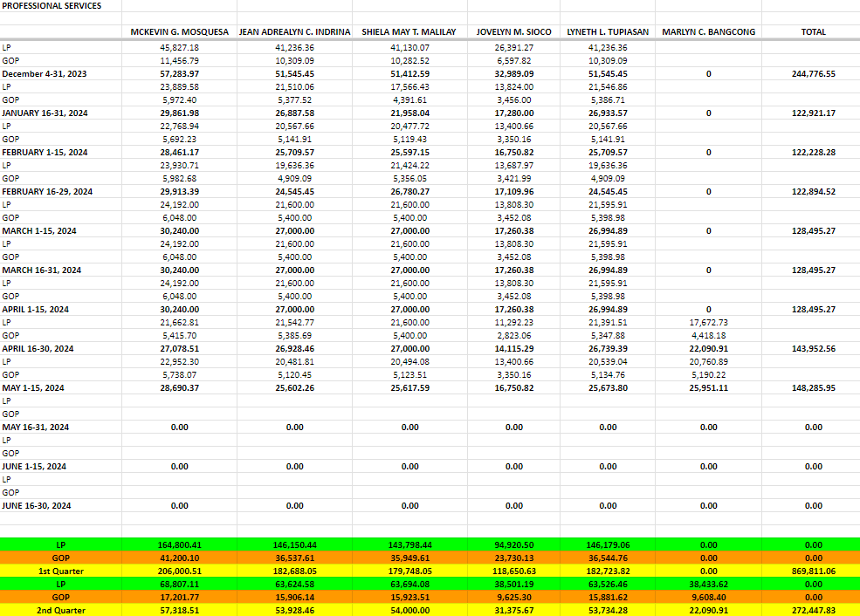Select the JOVELYN M. SIOCO header cell
Viewport: 860px width, 616px height.
tap(514, 31)
